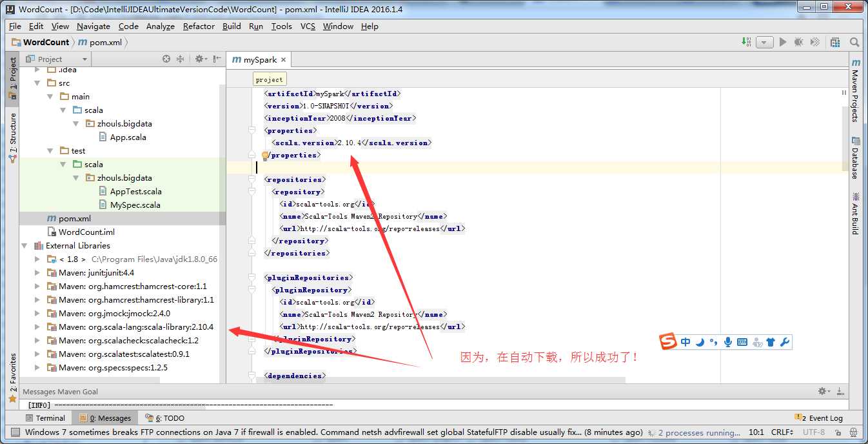Screen dimensions: 868x444
Task: Open the Event Log
Action: click(x=820, y=418)
